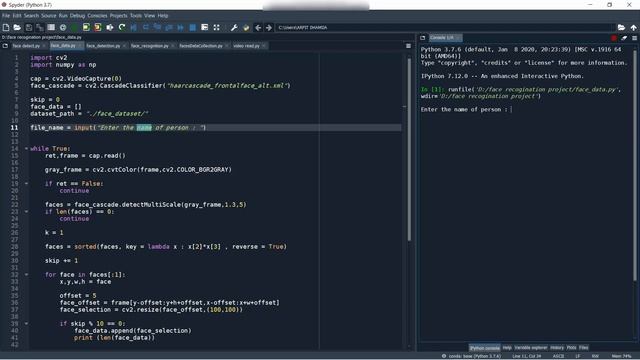The image size is (640, 360).
Task: Click the Run selection icon
Action: point(110,27)
